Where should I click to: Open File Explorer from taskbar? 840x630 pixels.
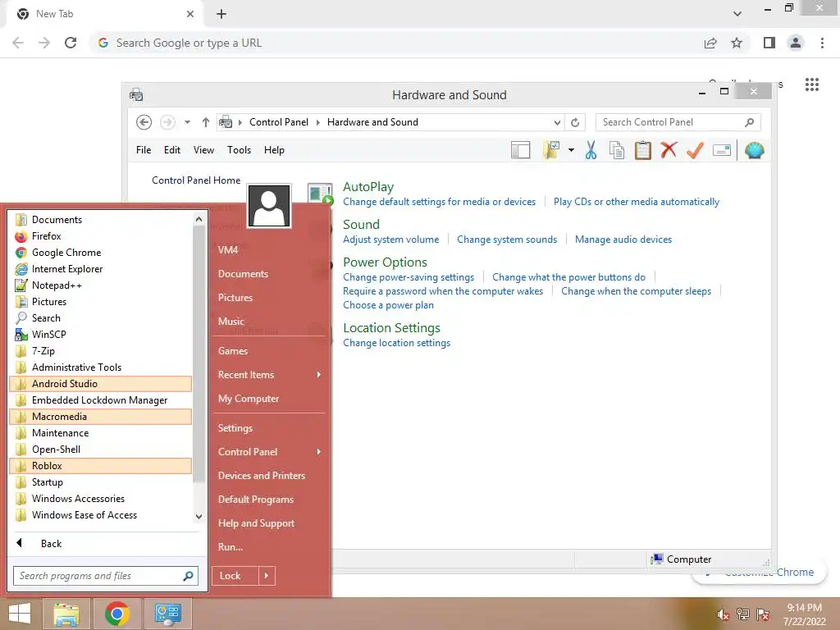coord(66,614)
